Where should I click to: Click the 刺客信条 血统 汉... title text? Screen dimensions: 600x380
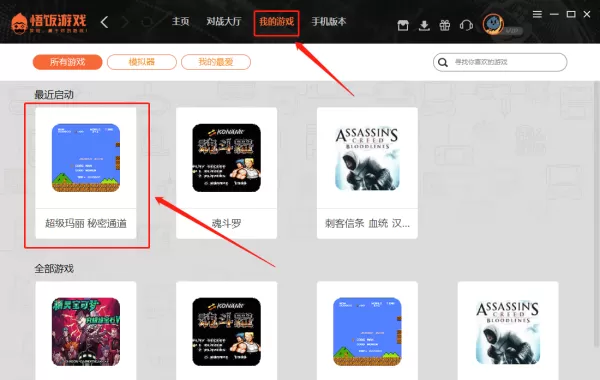tap(367, 223)
